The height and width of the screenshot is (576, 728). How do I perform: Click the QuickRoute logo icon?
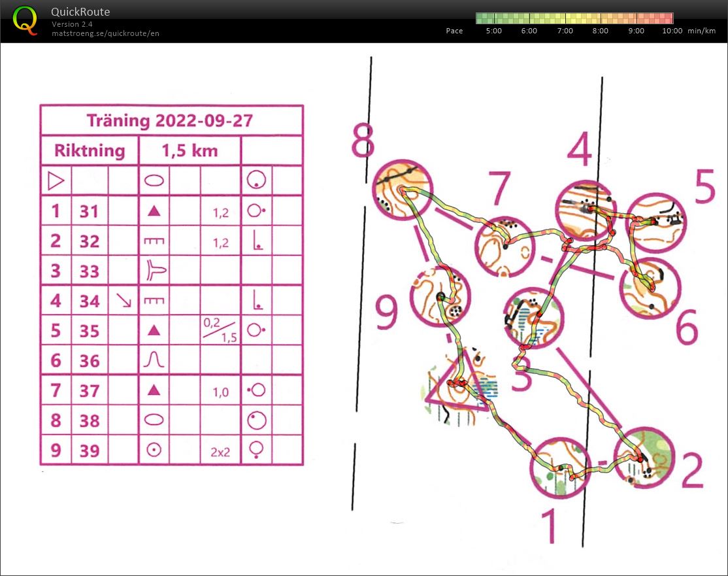click(25, 20)
